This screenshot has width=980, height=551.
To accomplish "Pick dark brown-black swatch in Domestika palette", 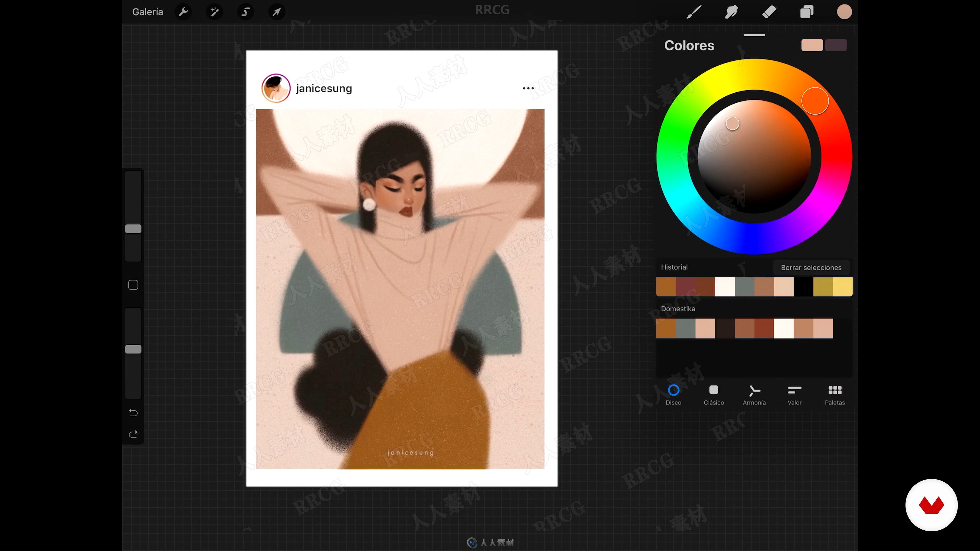I will [x=725, y=329].
